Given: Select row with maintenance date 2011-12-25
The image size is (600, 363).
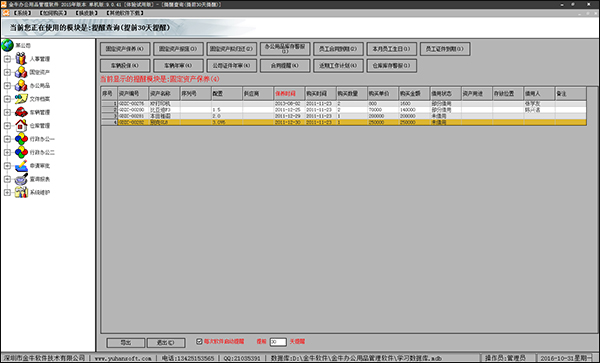Looking at the screenshot, I should point(344,110).
